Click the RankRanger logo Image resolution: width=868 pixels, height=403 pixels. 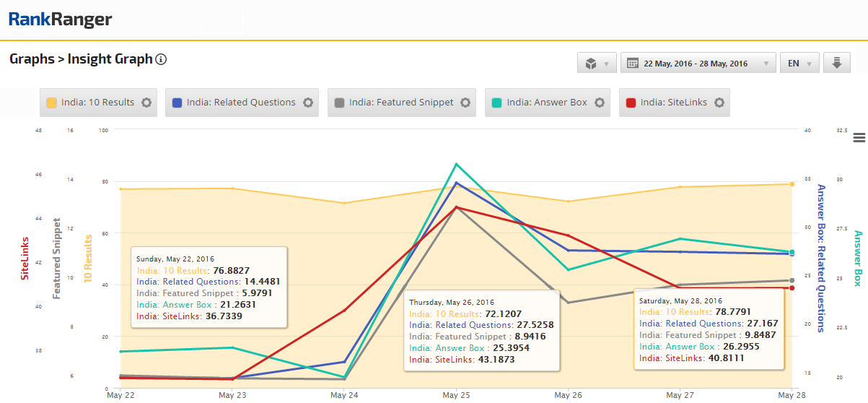pos(60,19)
